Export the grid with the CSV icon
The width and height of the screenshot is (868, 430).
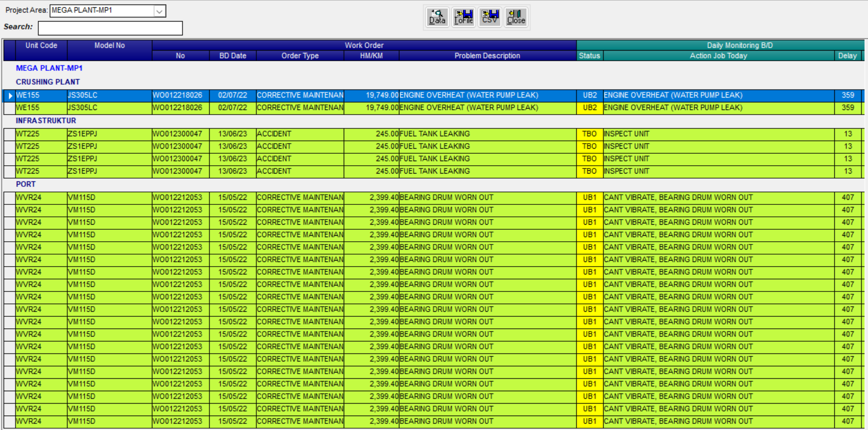[489, 17]
